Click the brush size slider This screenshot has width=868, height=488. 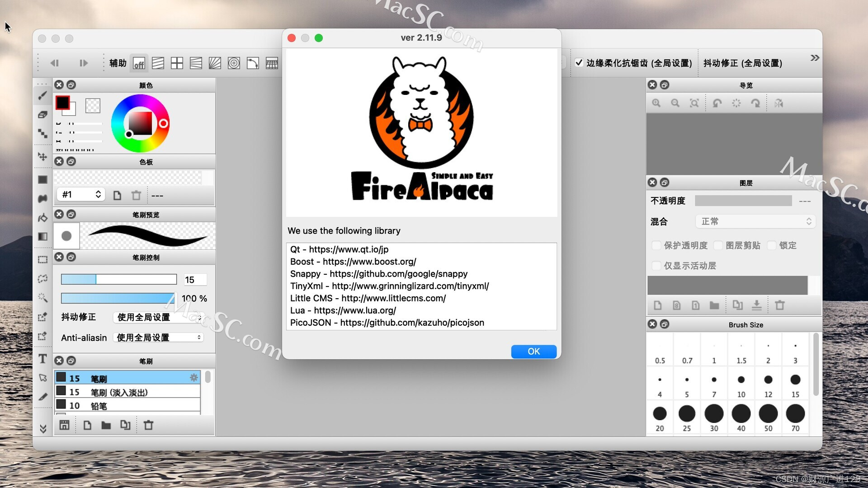pyautogui.click(x=118, y=279)
